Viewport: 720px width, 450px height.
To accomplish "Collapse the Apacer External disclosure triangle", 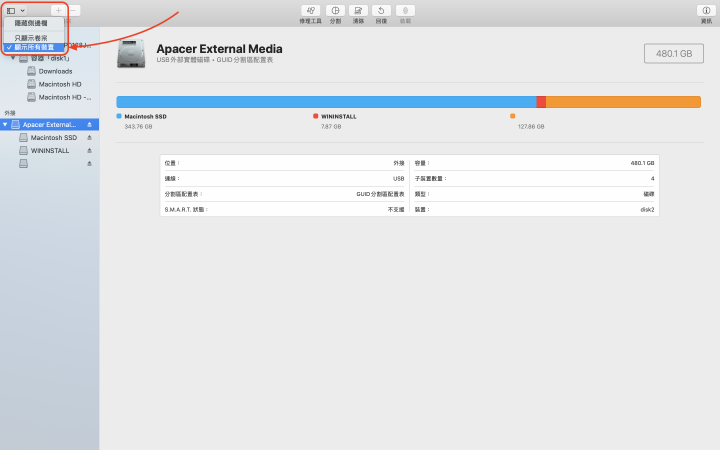I will point(5,124).
